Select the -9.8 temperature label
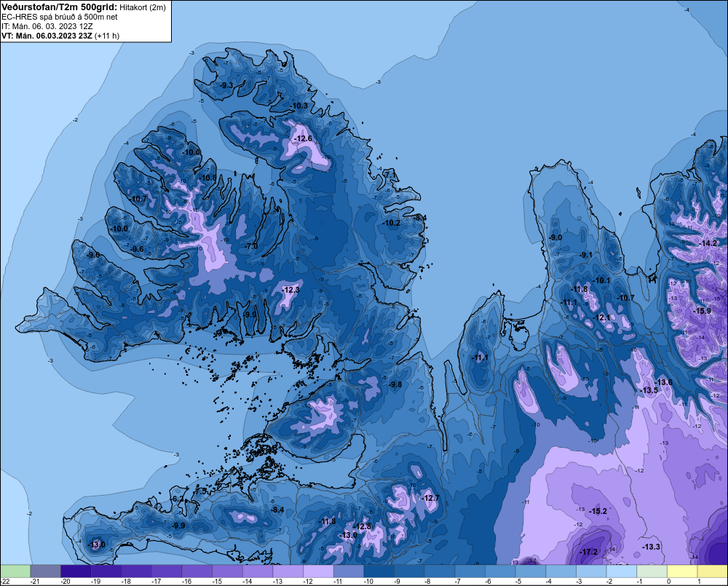This screenshot has width=728, height=586. pos(395,384)
